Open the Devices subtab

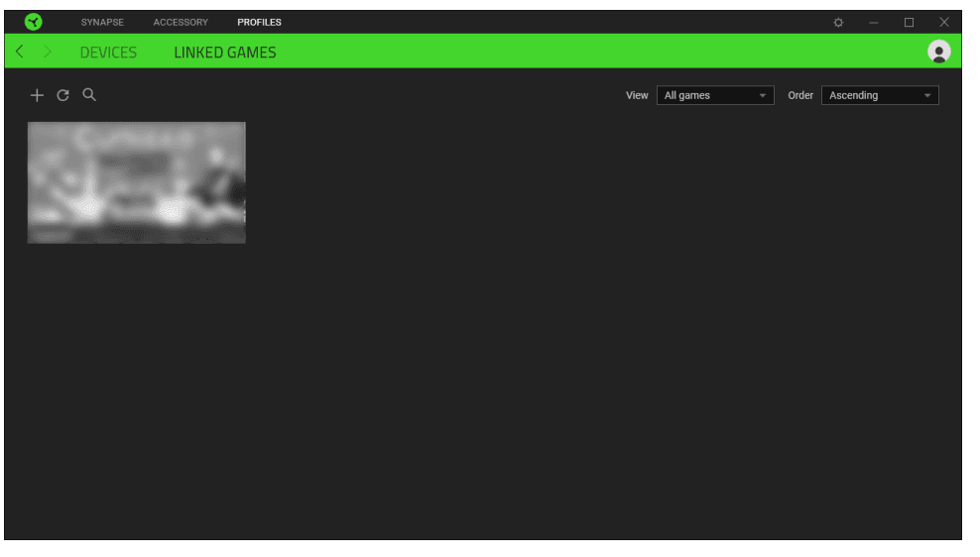[108, 53]
